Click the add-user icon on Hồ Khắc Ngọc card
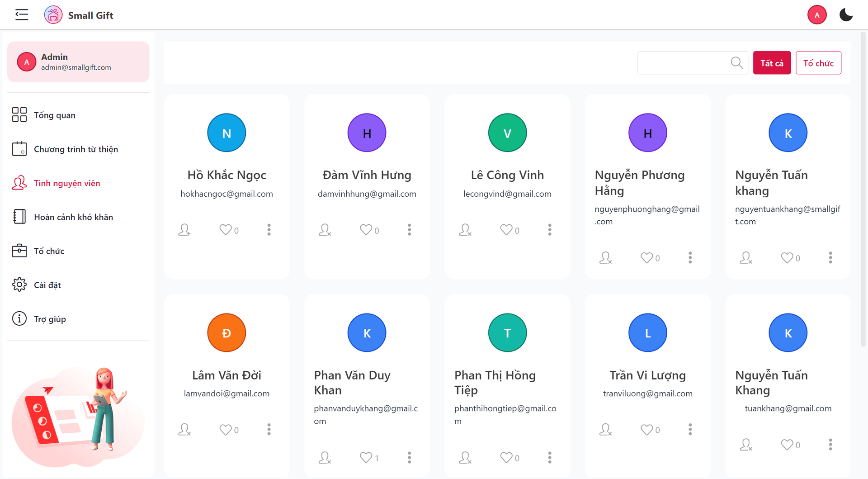This screenshot has width=868, height=479. (184, 230)
